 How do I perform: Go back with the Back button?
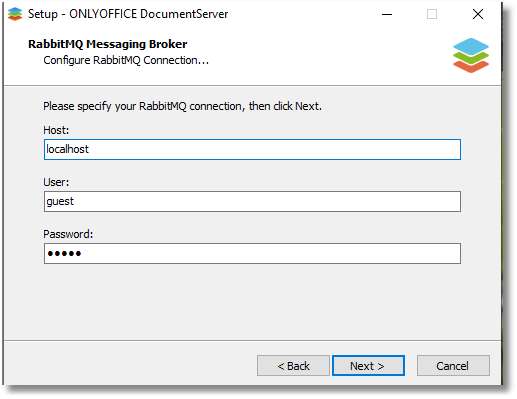tap(293, 366)
